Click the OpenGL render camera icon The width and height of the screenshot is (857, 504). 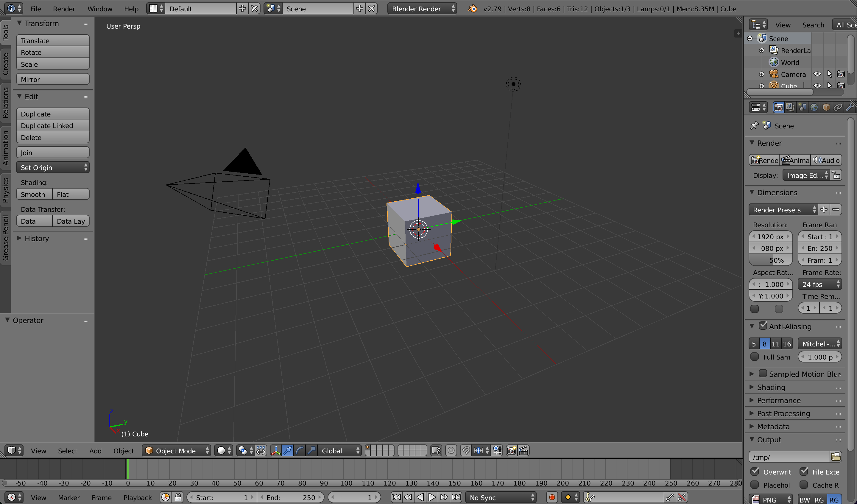(x=511, y=451)
